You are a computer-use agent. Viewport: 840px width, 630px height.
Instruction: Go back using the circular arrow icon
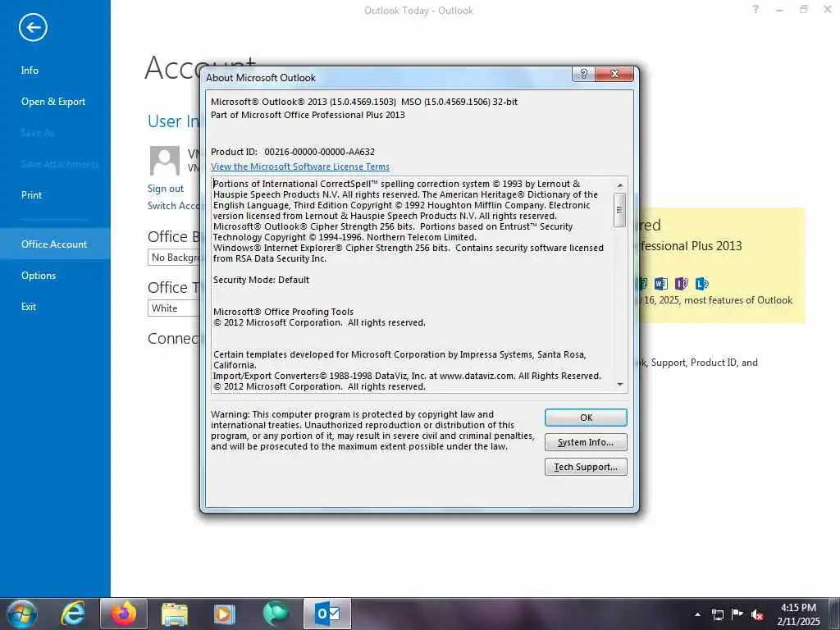pyautogui.click(x=33, y=27)
